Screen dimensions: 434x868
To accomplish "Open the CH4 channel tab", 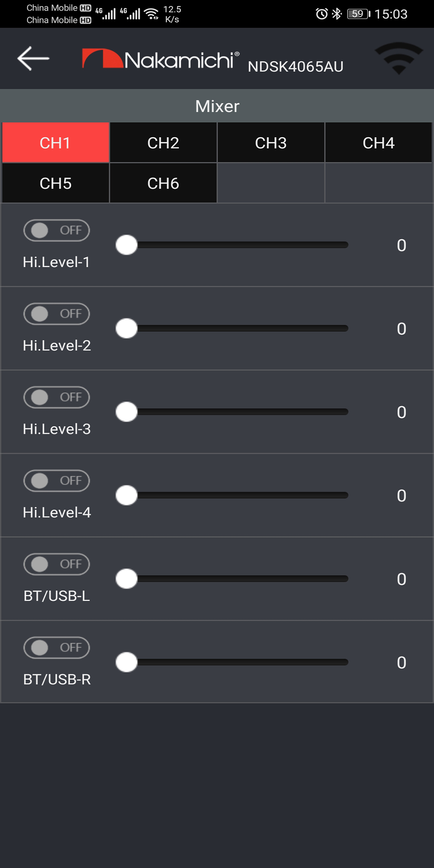I will coord(379,143).
